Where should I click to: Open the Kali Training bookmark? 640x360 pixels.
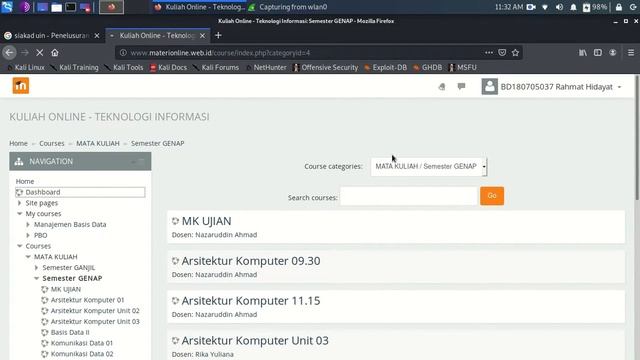click(x=75, y=67)
